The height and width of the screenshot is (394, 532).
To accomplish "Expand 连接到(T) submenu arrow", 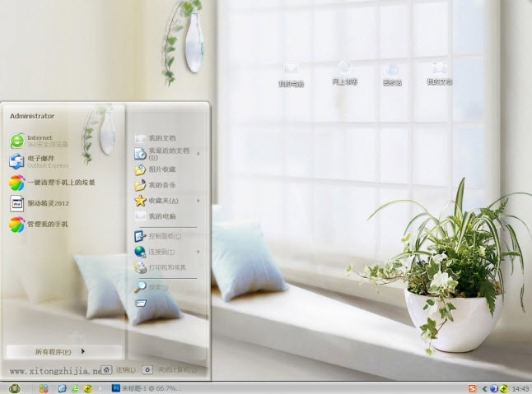I will (x=198, y=252).
